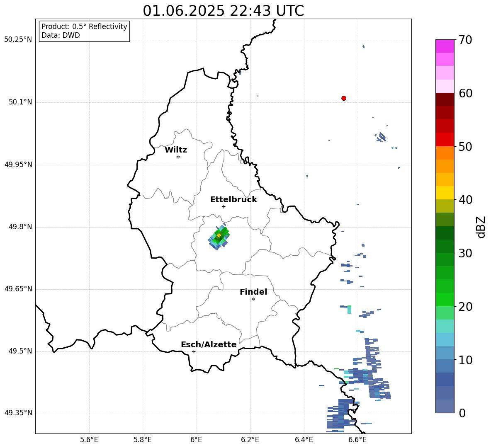Image resolution: width=491 pixels, height=448 pixels.
Task: Click the cyan echo pixel east of Findel
Action: click(x=349, y=310)
